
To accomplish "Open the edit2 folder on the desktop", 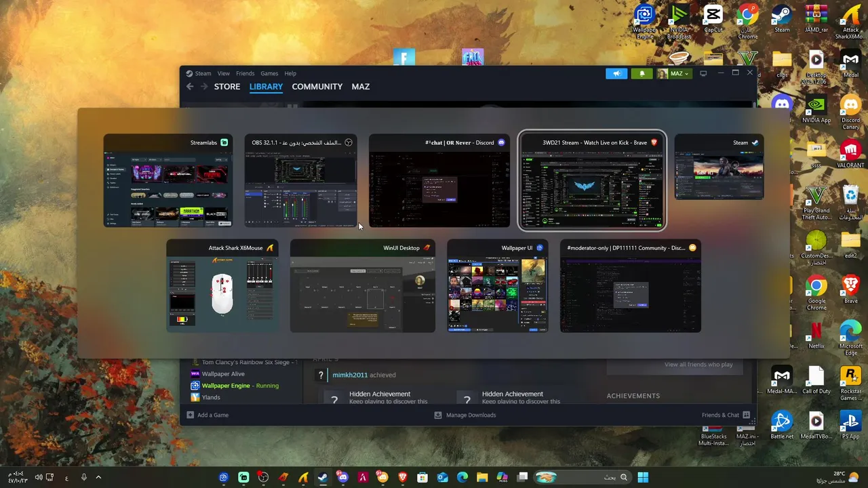I will click(850, 245).
